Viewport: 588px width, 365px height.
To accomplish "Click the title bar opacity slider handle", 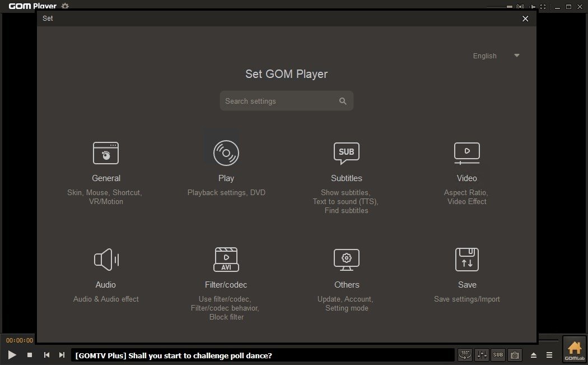I will [x=509, y=6].
